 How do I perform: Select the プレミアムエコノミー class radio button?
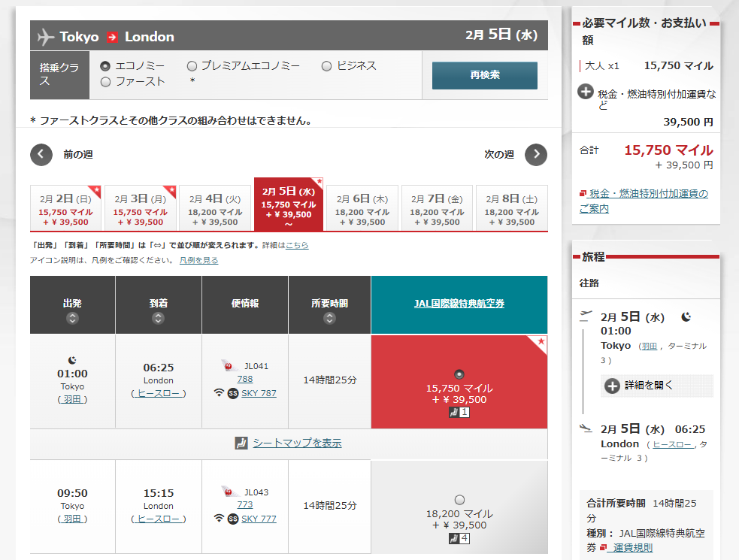[x=192, y=66]
